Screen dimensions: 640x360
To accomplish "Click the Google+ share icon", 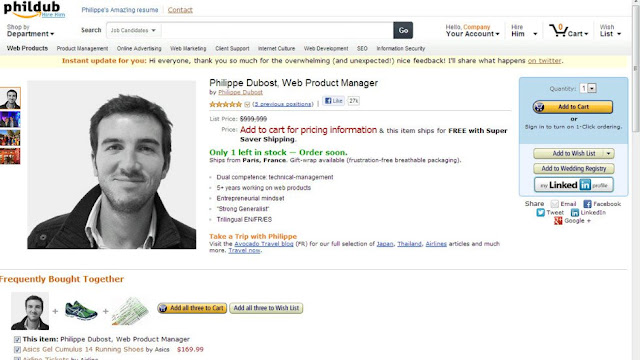I will 558,221.
